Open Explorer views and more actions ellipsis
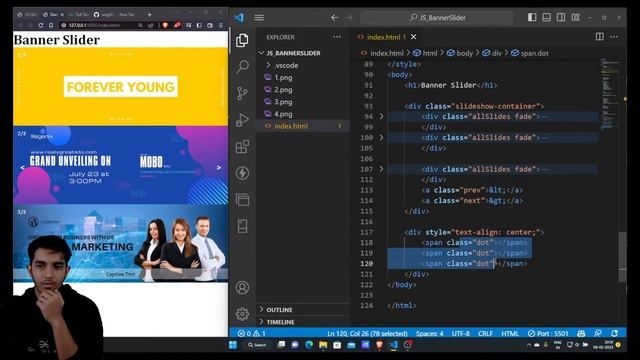Image resolution: width=640 pixels, height=360 pixels. coord(337,37)
